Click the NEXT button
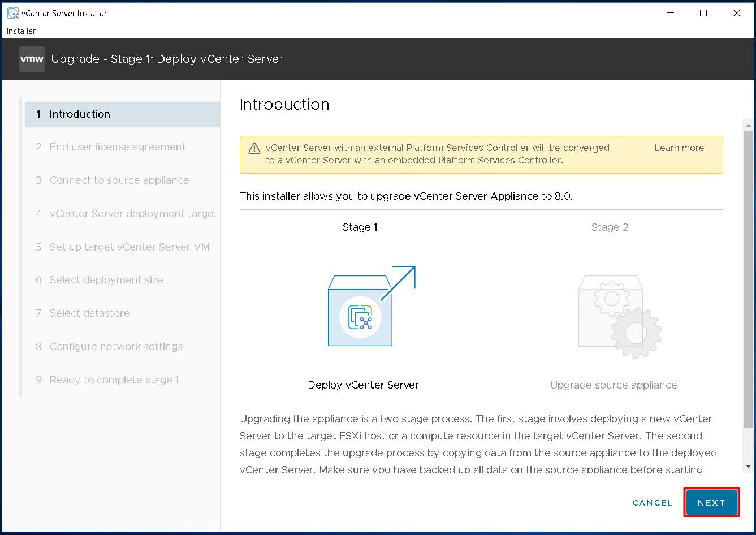The width and height of the screenshot is (756, 535). [711, 502]
